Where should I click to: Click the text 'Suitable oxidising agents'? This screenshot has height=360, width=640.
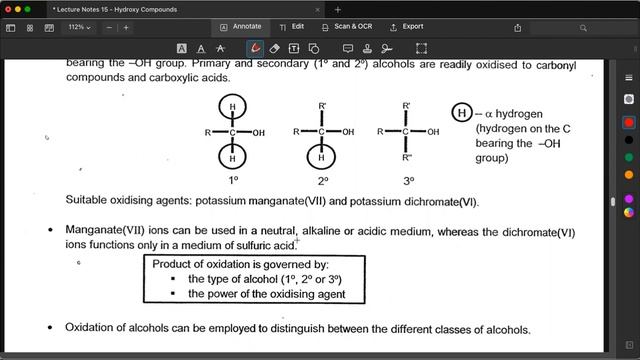click(x=127, y=200)
